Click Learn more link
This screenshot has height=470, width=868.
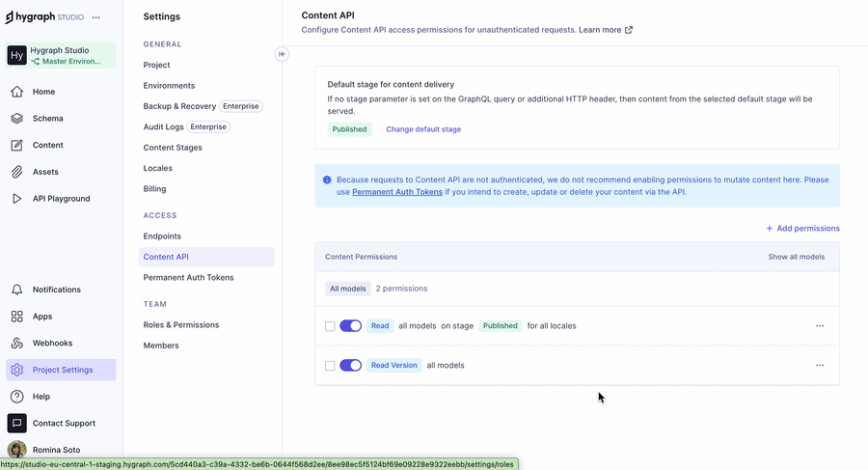600,30
